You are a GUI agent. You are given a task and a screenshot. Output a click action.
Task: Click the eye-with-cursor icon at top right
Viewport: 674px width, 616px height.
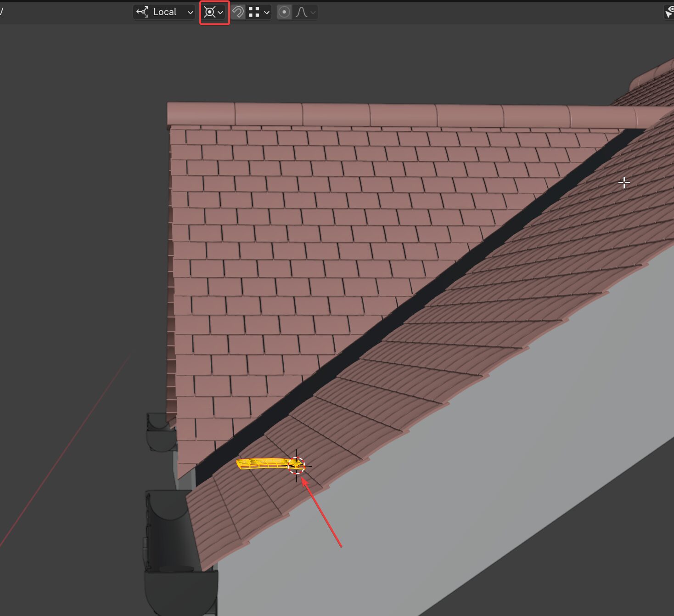click(x=668, y=12)
